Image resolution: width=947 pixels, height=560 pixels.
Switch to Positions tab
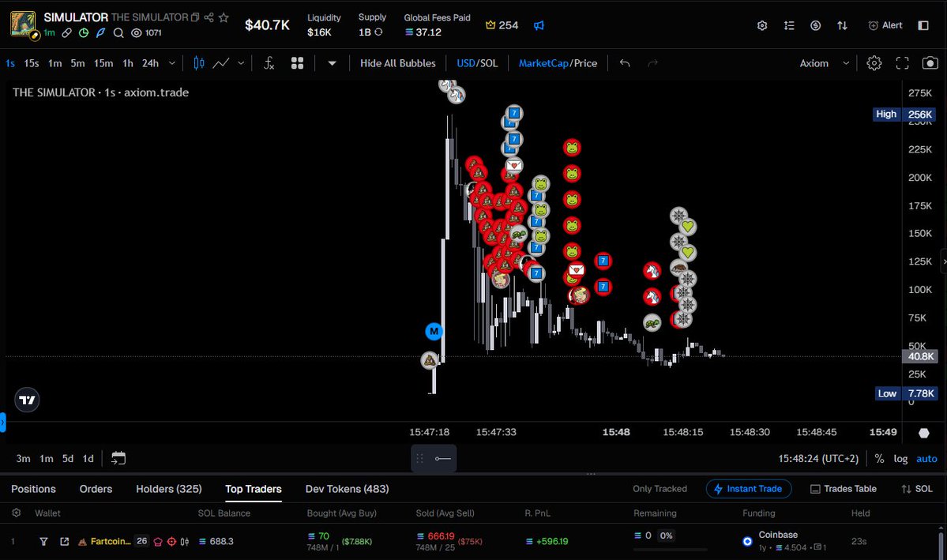pos(33,489)
